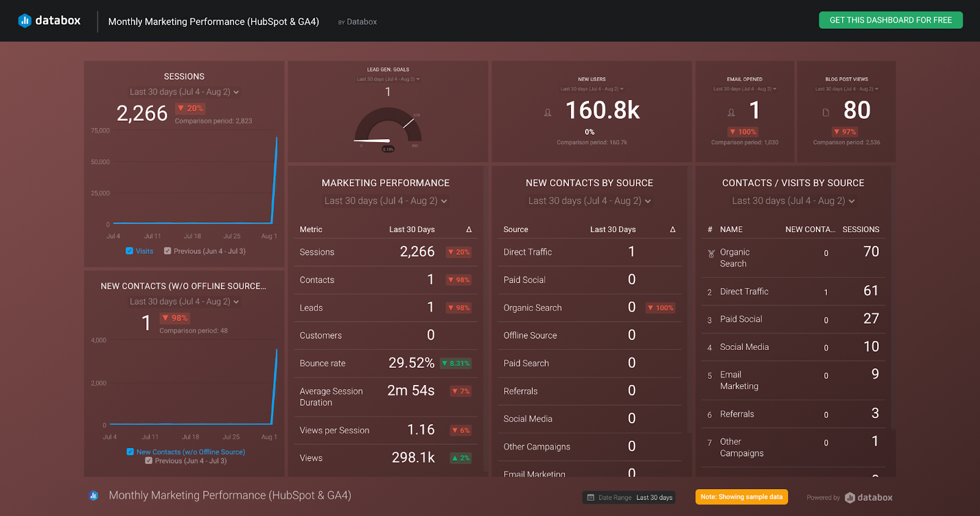Viewport: 980px width, 516px height.
Task: Click the 100% decrease badge for Organic Search
Action: click(x=660, y=308)
